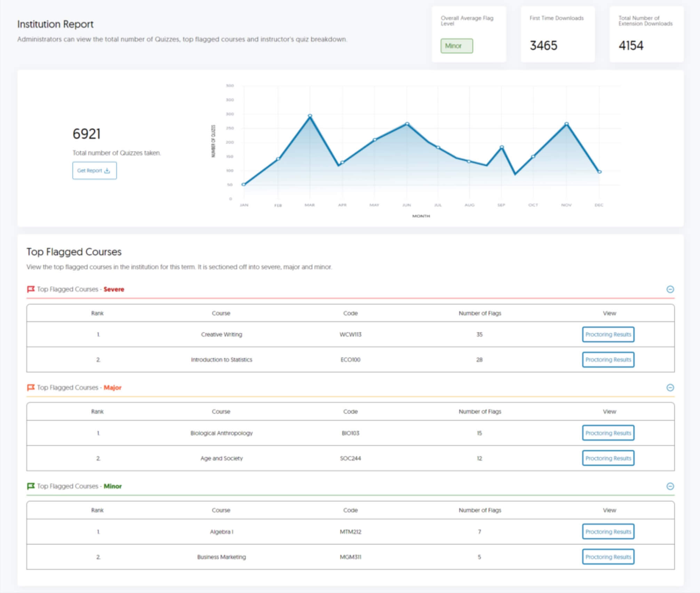Click the 6921 total quizzes number

[87, 134]
